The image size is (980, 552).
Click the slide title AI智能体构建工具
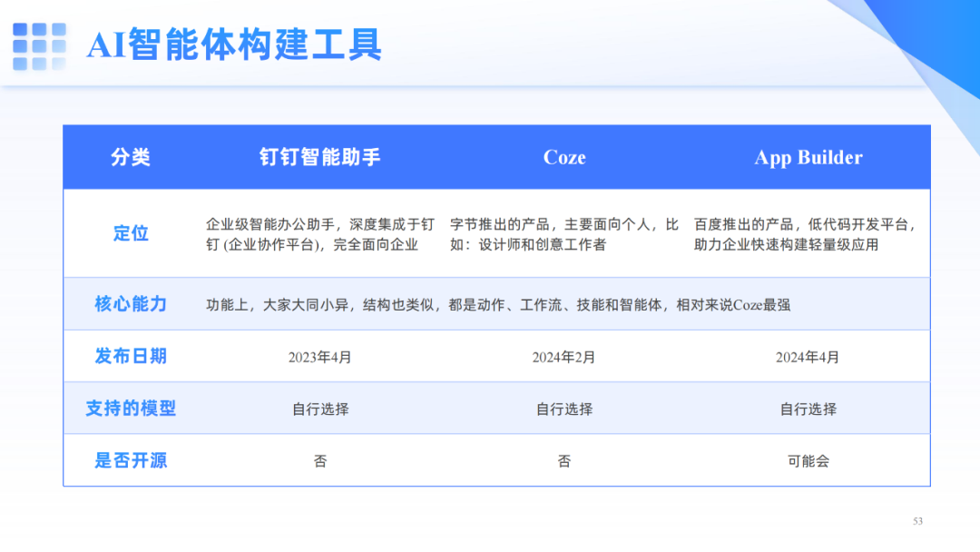(x=234, y=45)
